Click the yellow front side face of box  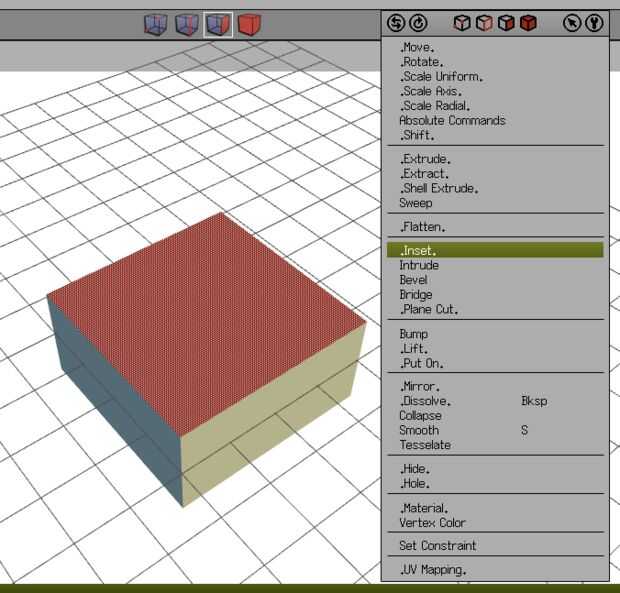pos(273,415)
